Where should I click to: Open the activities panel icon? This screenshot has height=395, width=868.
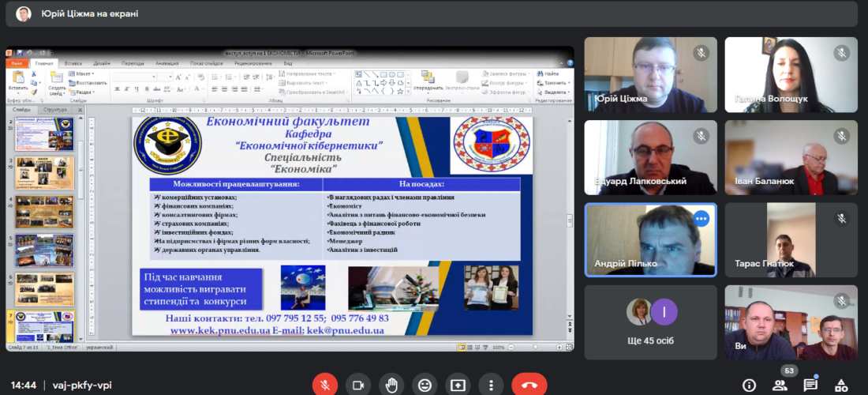coord(840,385)
